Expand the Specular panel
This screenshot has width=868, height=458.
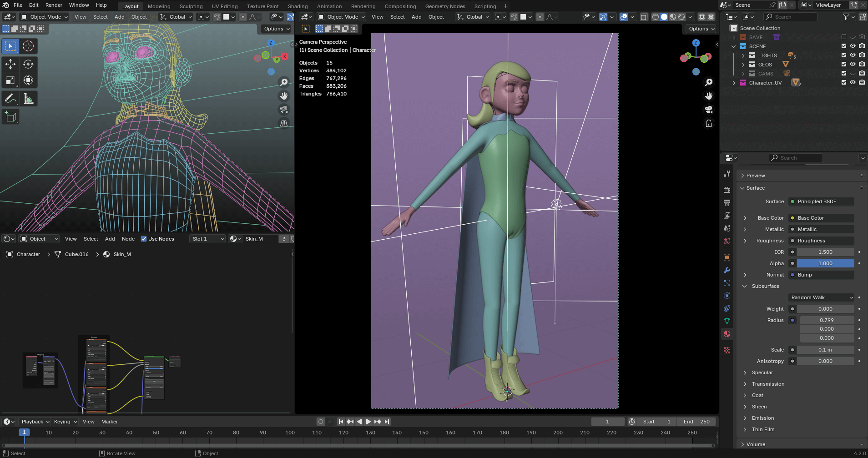pyautogui.click(x=762, y=372)
